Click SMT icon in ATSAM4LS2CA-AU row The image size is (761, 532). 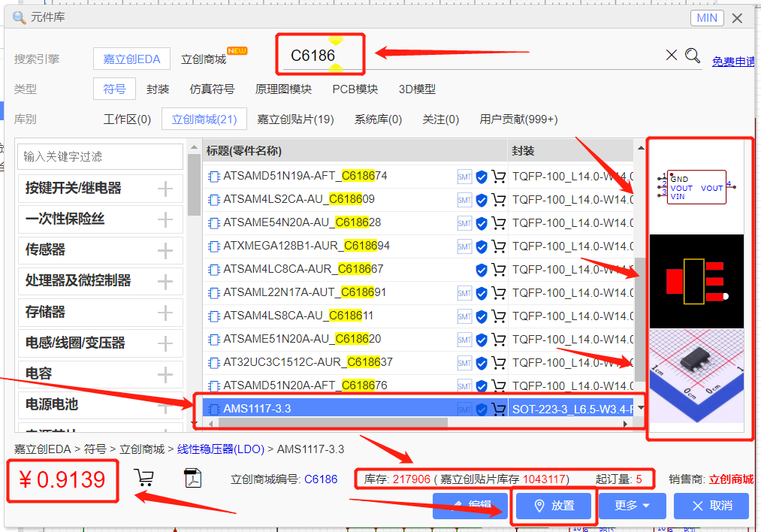point(464,200)
